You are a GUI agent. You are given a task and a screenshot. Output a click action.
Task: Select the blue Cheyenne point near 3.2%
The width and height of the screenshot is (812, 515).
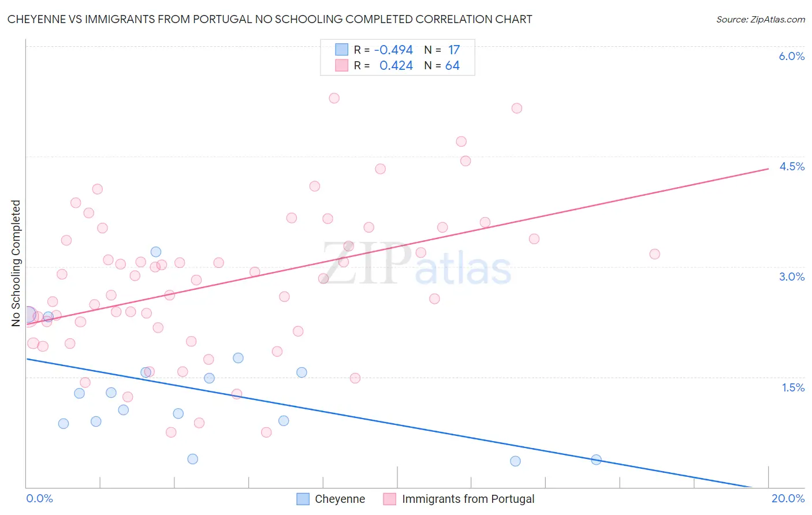156,252
